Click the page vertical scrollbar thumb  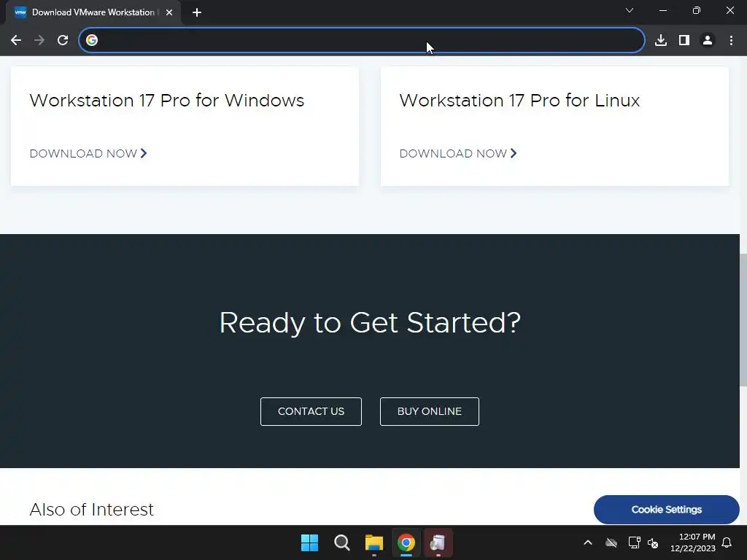743,321
